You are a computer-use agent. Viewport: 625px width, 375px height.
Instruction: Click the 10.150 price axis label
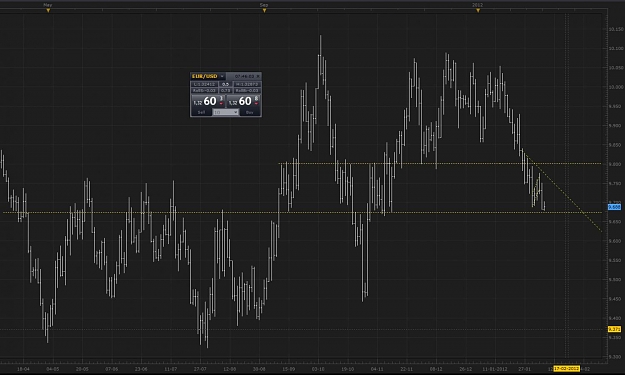616,29
